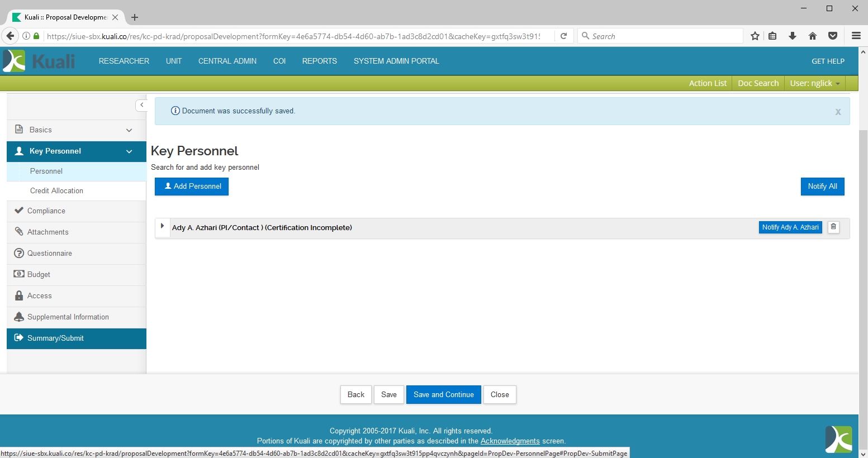Delete Ady A. Azhari with trash icon
The height and width of the screenshot is (458, 868).
[x=833, y=227]
